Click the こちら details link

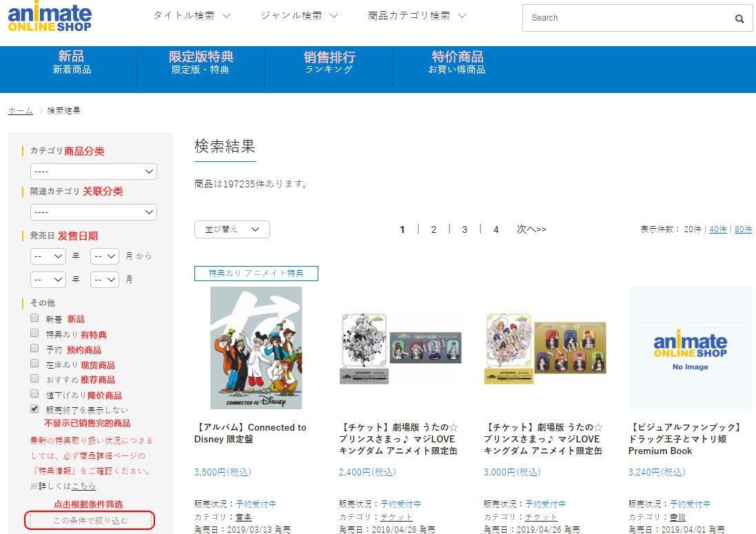point(84,486)
